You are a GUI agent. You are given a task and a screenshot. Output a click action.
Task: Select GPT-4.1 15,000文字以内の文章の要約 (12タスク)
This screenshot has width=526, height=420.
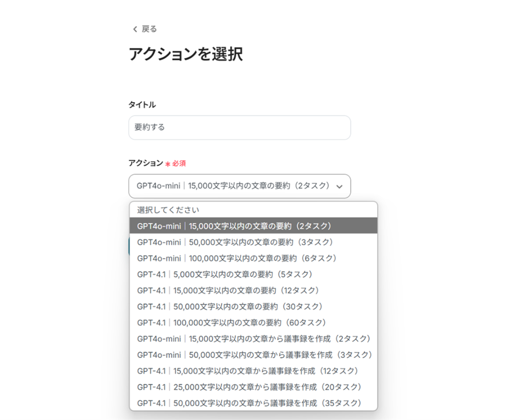point(253,290)
